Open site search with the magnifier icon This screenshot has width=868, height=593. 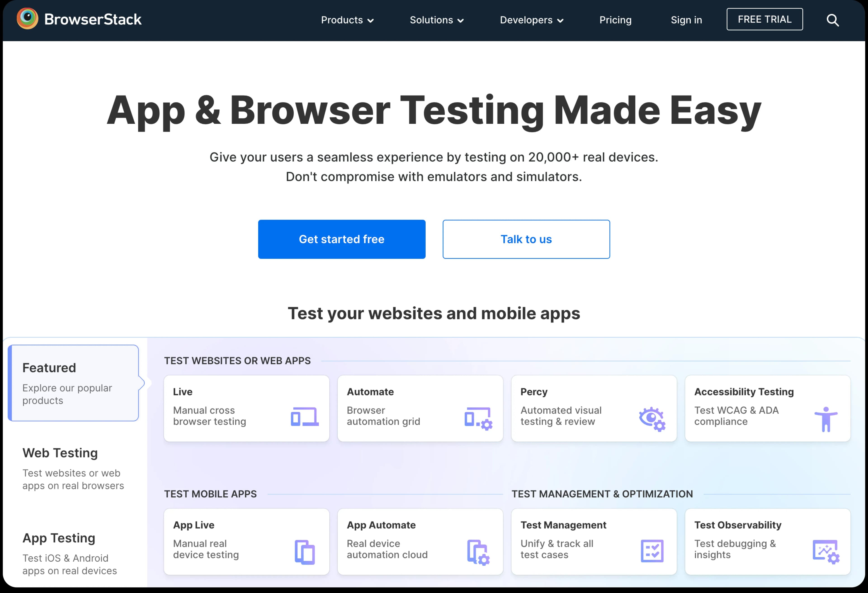(833, 20)
